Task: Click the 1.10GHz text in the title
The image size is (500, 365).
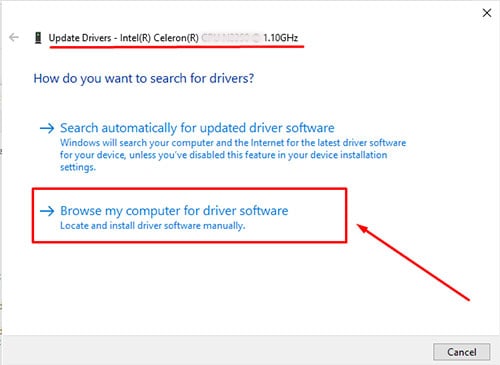Action: tap(281, 38)
